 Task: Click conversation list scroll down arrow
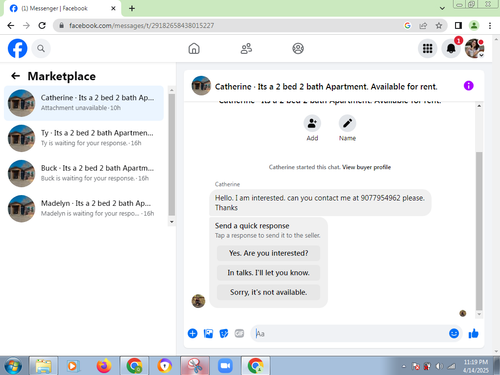pyautogui.click(x=172, y=222)
